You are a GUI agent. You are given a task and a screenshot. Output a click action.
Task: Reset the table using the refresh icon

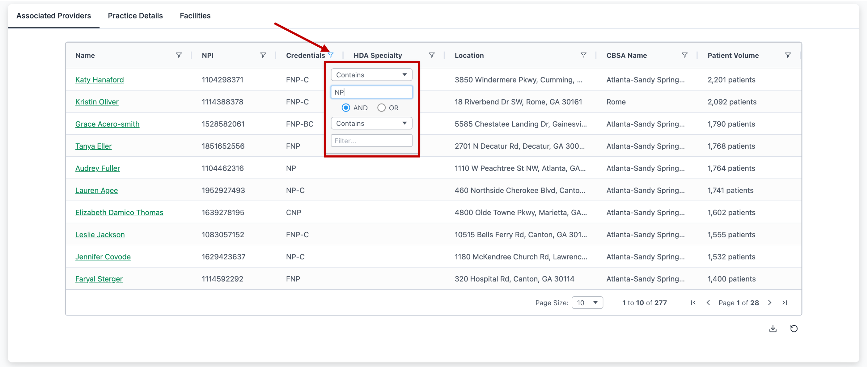pos(794,328)
